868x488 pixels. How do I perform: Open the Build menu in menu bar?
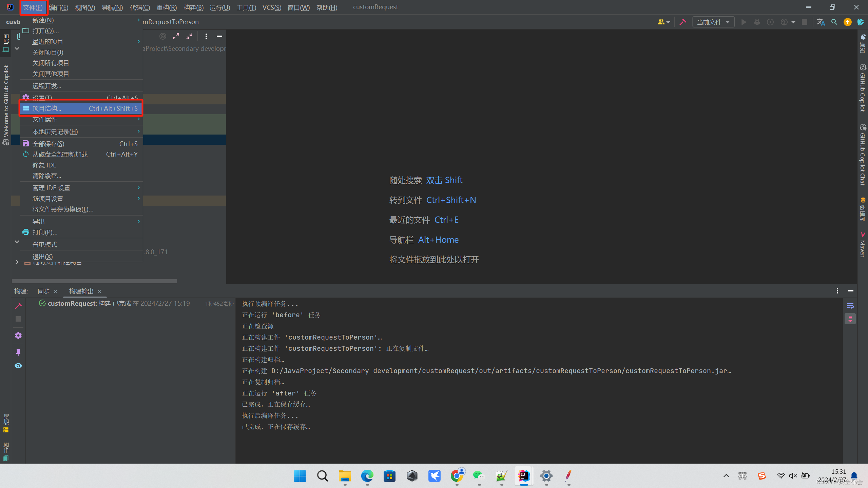(x=193, y=7)
